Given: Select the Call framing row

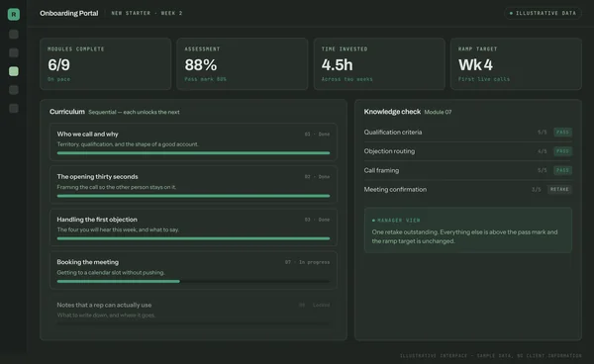Looking at the screenshot, I should pyautogui.click(x=468, y=170).
